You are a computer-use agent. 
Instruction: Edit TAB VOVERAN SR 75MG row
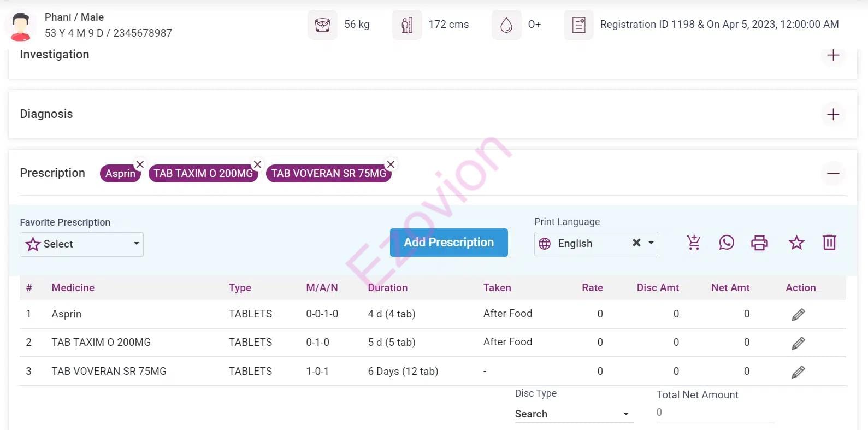tap(798, 372)
